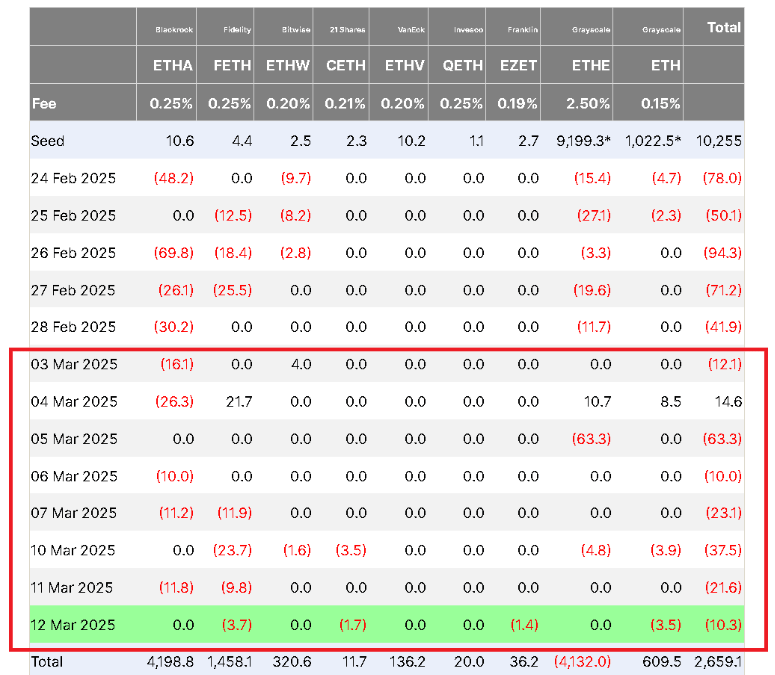Screen dimensions: 775x675
Task: Click the Seed row label
Action: (x=47, y=141)
